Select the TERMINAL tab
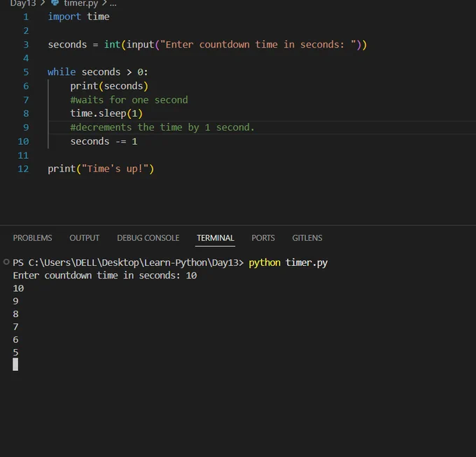Image resolution: width=476 pixels, height=457 pixels. pyautogui.click(x=215, y=238)
